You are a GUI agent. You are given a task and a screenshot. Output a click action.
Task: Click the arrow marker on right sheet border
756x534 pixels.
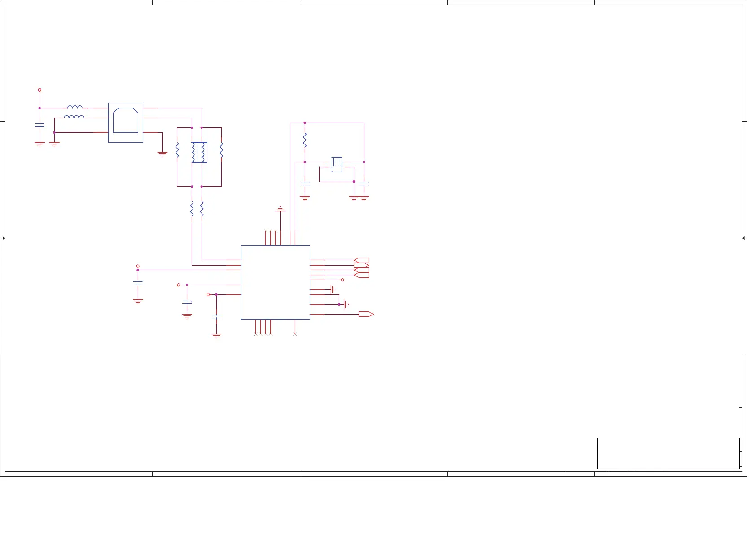coord(744,238)
